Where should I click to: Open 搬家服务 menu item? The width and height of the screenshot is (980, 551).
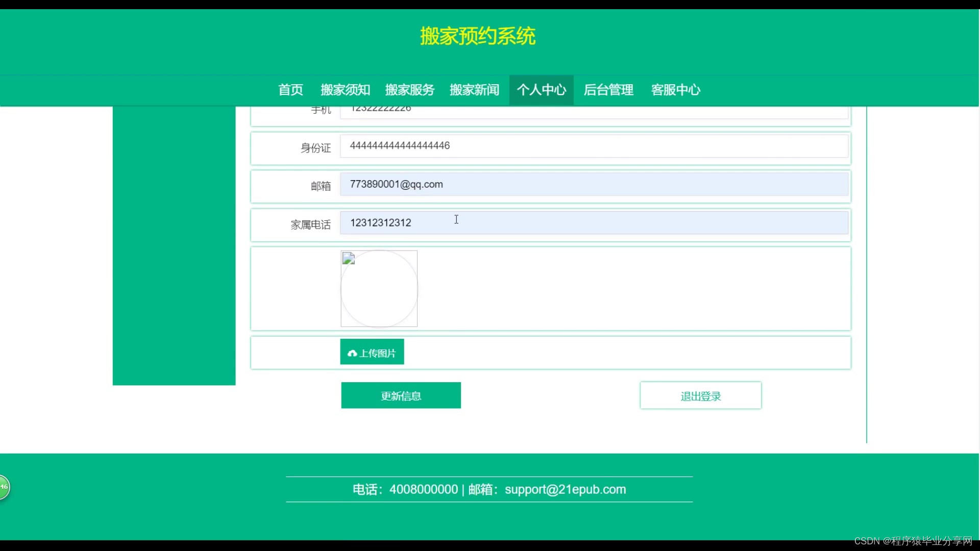[x=409, y=90]
